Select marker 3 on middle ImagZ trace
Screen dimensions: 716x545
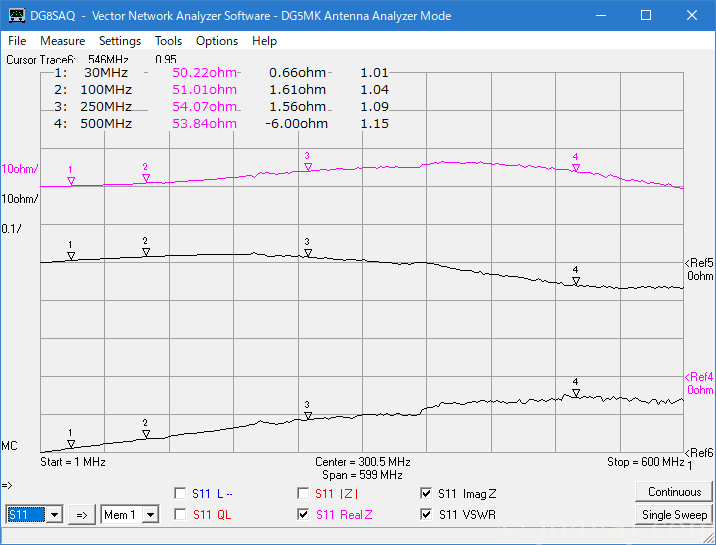[308, 253]
